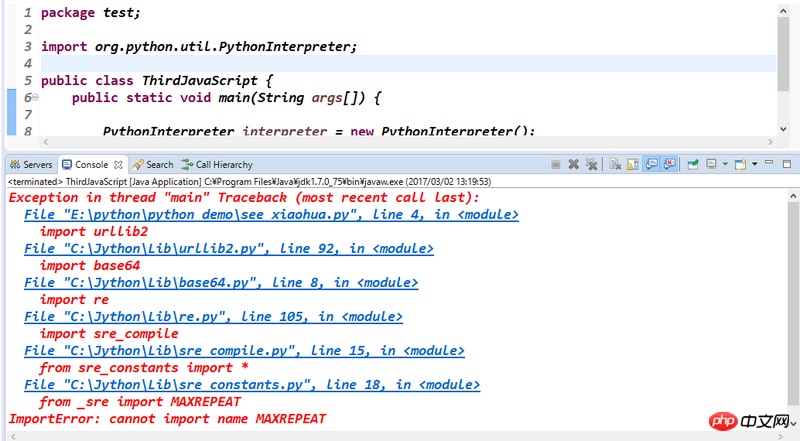Image resolution: width=800 pixels, height=441 pixels.
Task: Click the editor horizontal scroll left arrow
Action: pos(46,142)
